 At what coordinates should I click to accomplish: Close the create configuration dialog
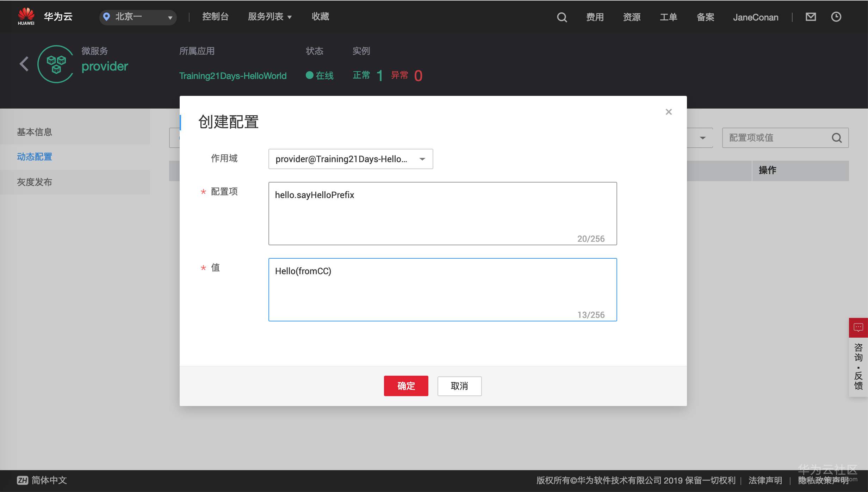click(669, 112)
